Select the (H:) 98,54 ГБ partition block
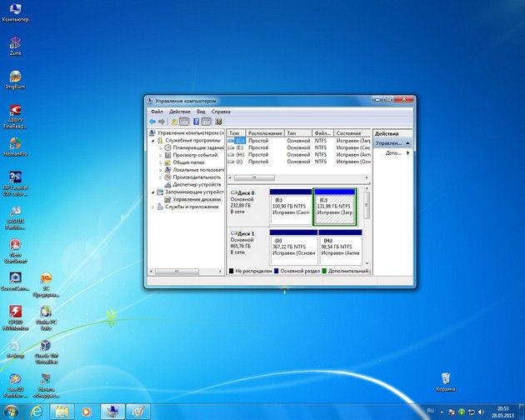This screenshot has height=420, width=525. tap(340, 247)
